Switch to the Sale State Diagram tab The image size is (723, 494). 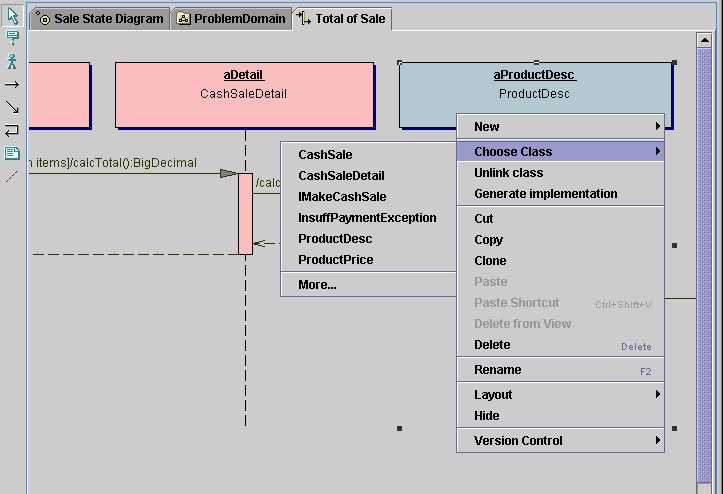tap(99, 19)
